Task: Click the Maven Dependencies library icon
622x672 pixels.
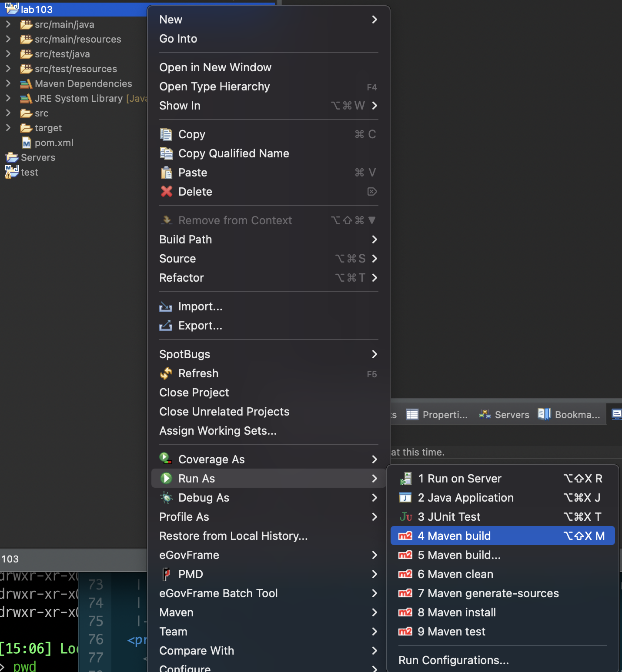Action: coord(26,84)
